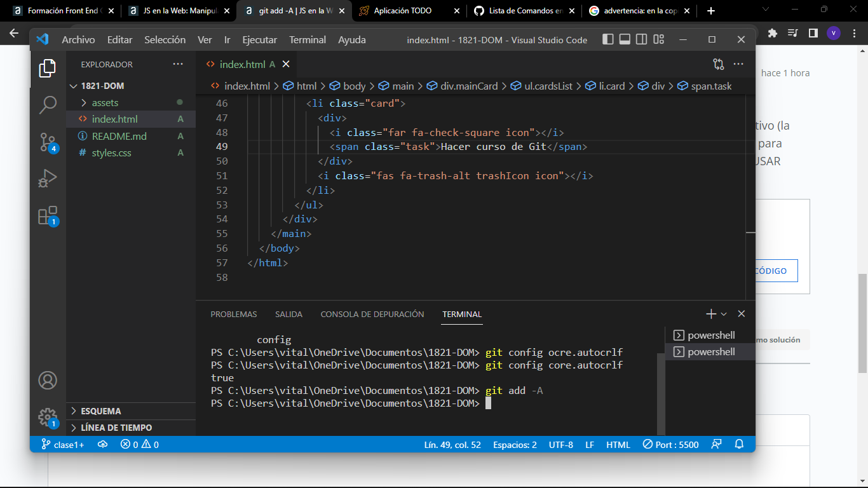Switch to SALIDA panel tab
The width and height of the screenshot is (868, 488).
288,314
